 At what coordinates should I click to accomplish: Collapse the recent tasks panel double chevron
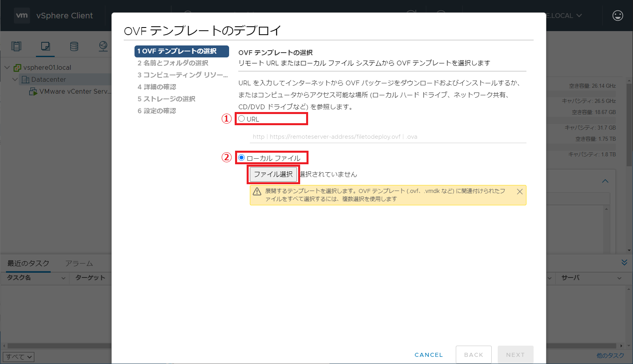(624, 262)
